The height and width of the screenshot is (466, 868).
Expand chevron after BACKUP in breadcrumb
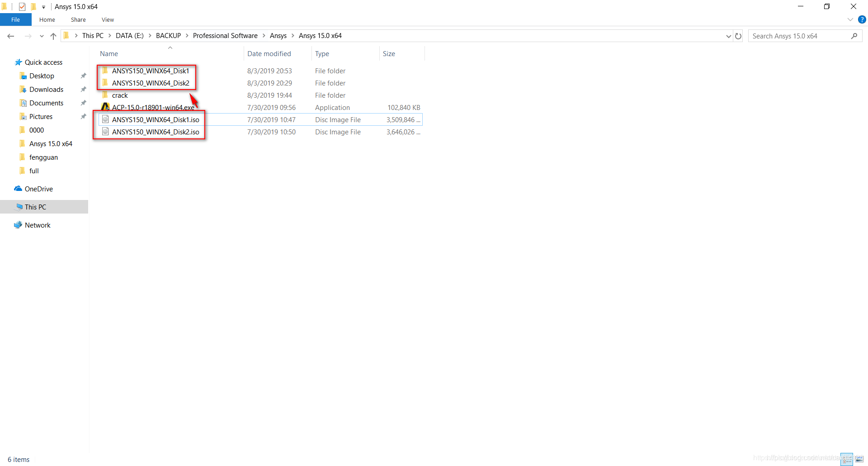[187, 36]
